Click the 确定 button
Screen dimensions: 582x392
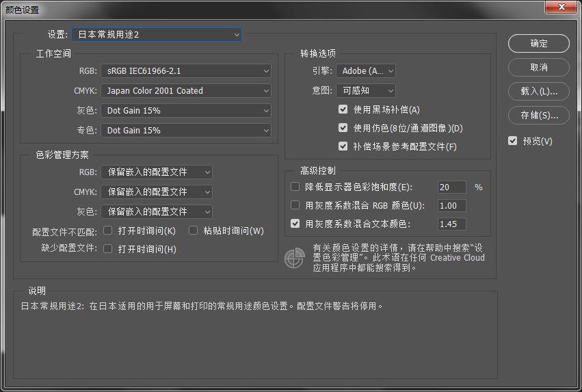click(x=539, y=43)
